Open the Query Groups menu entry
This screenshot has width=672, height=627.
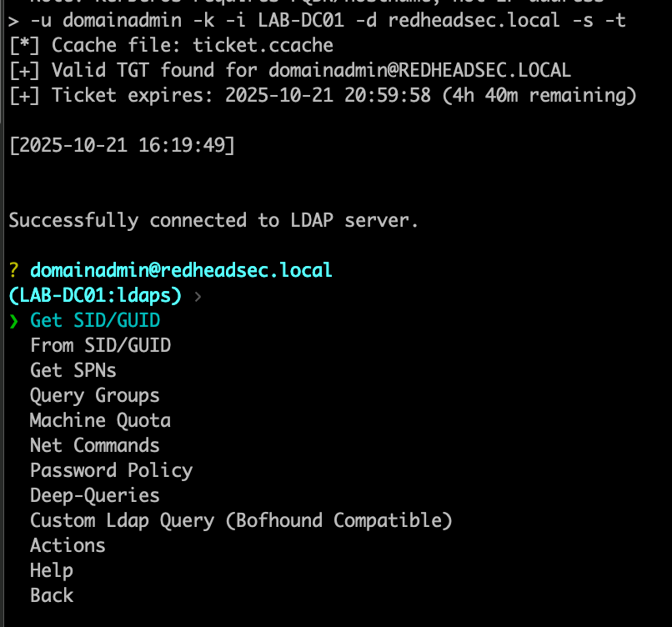pyautogui.click(x=94, y=395)
